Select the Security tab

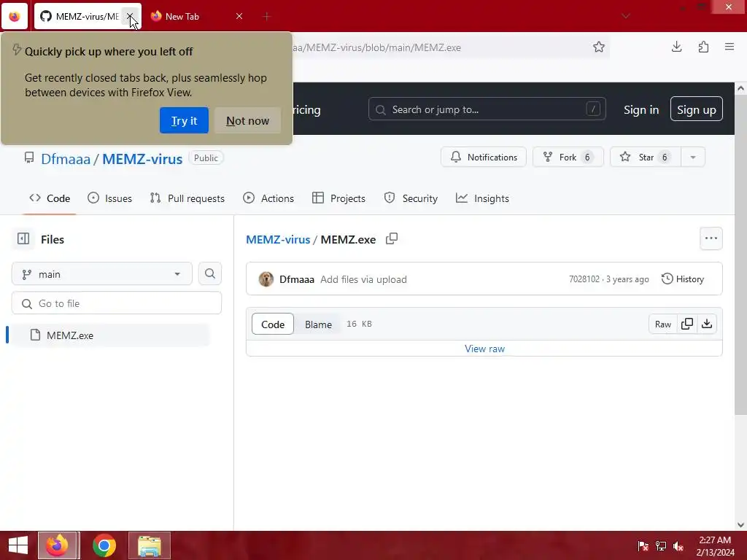coord(411,198)
